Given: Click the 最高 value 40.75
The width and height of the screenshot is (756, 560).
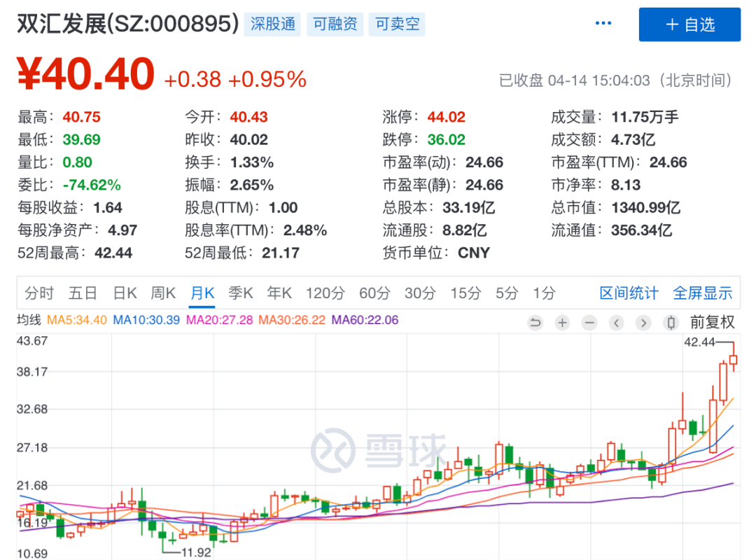Looking at the screenshot, I should tap(81, 117).
